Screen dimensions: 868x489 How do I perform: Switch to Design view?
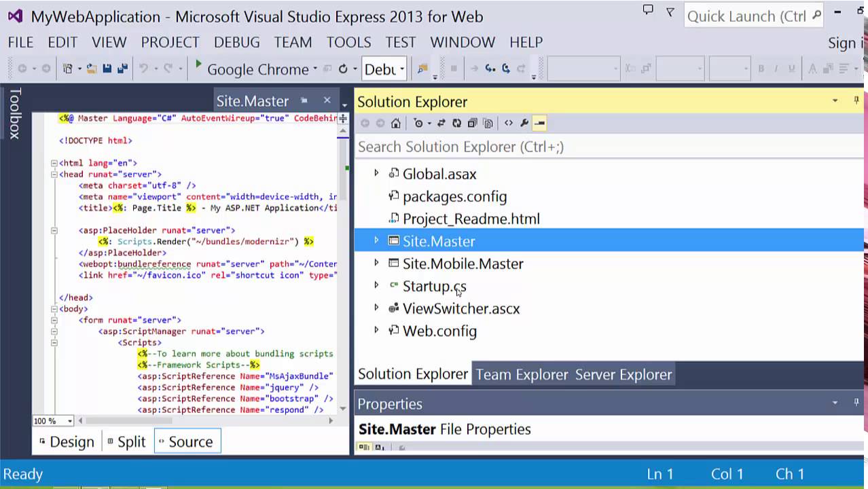[x=67, y=441]
